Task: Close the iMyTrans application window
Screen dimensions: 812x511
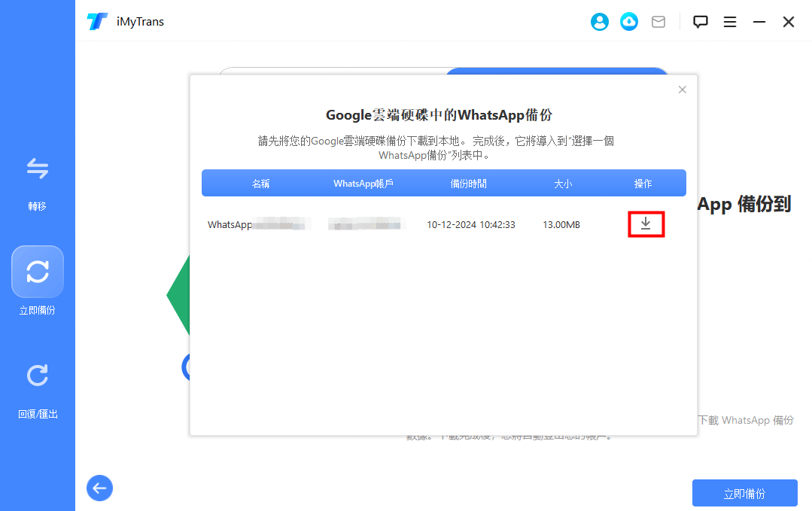Action: pos(788,22)
